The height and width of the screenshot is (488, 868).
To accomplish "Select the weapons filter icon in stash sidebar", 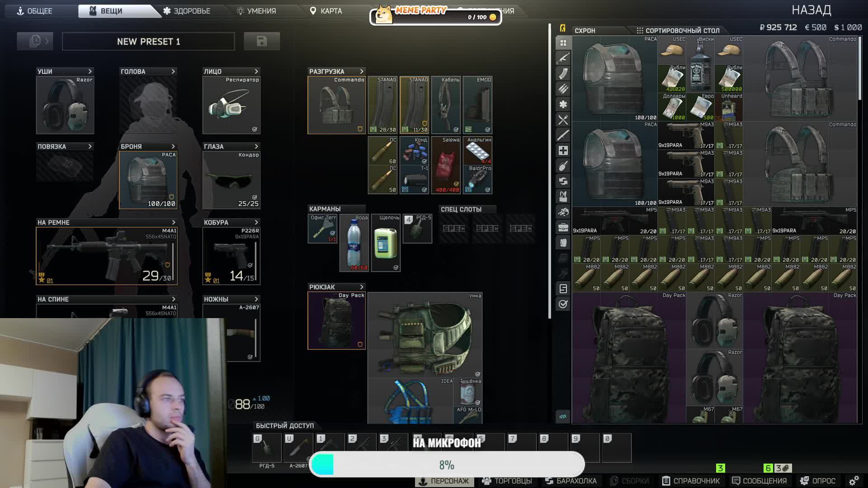I will click(563, 58).
